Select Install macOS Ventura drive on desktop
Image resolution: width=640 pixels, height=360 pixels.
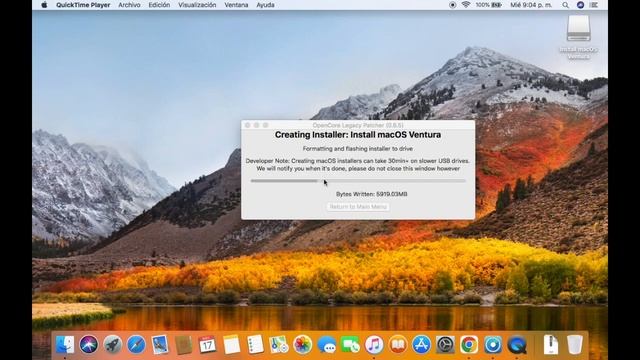tap(578, 37)
